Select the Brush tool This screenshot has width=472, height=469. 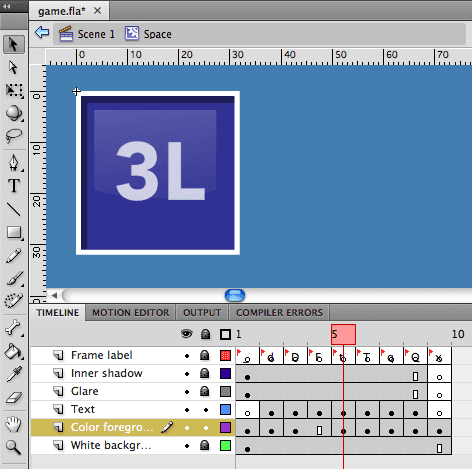pos(14,279)
